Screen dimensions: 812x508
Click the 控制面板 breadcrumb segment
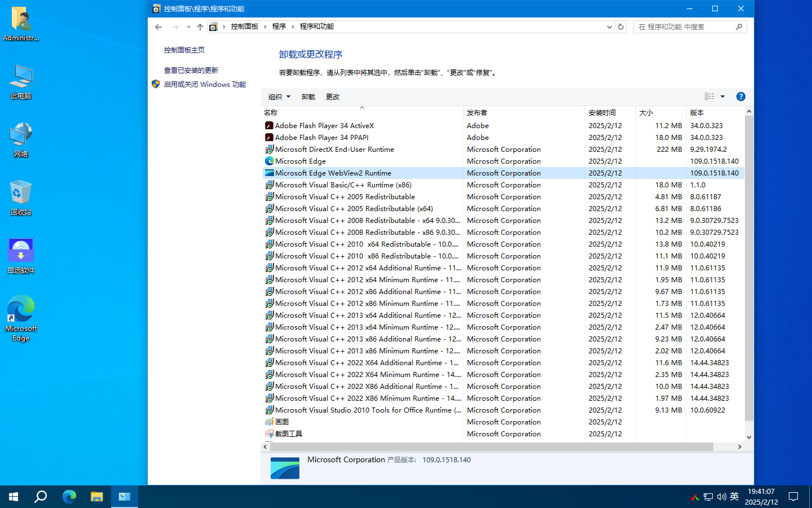(x=245, y=27)
